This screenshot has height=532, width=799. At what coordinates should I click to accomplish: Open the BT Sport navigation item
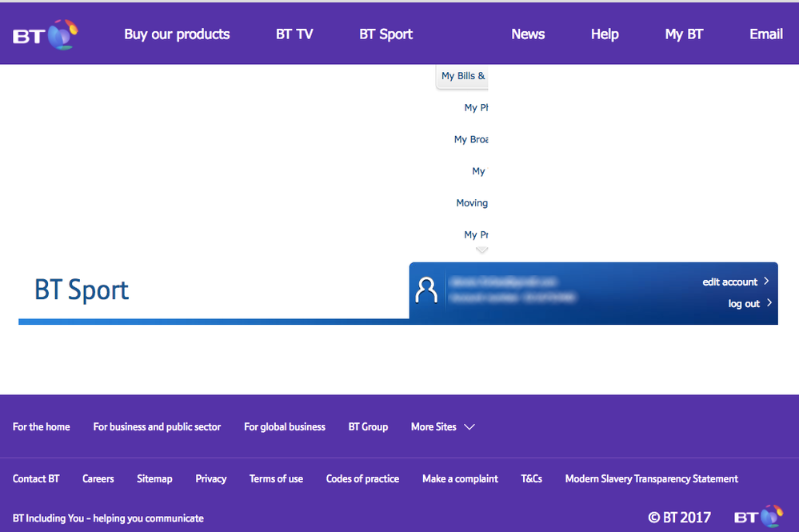(x=386, y=34)
